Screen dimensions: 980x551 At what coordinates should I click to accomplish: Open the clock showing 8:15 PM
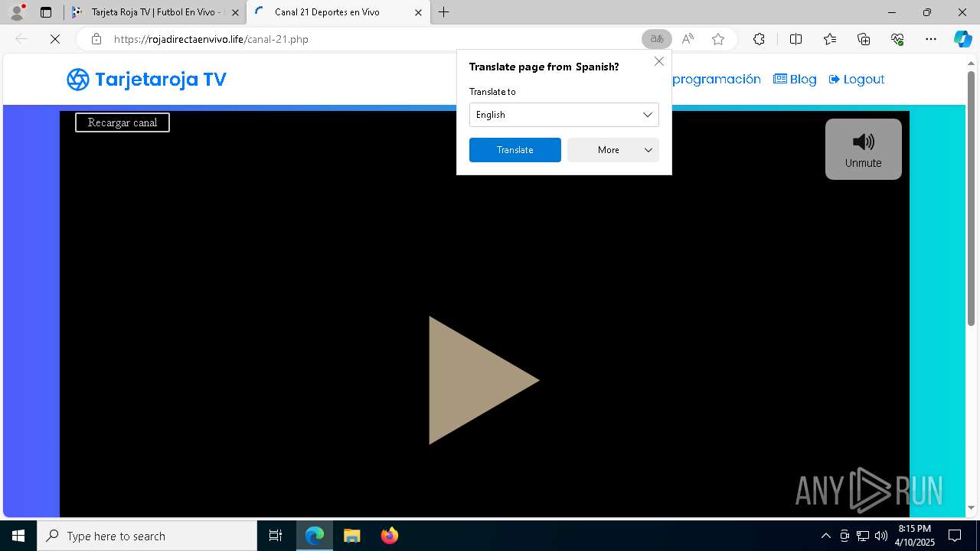coord(915,536)
